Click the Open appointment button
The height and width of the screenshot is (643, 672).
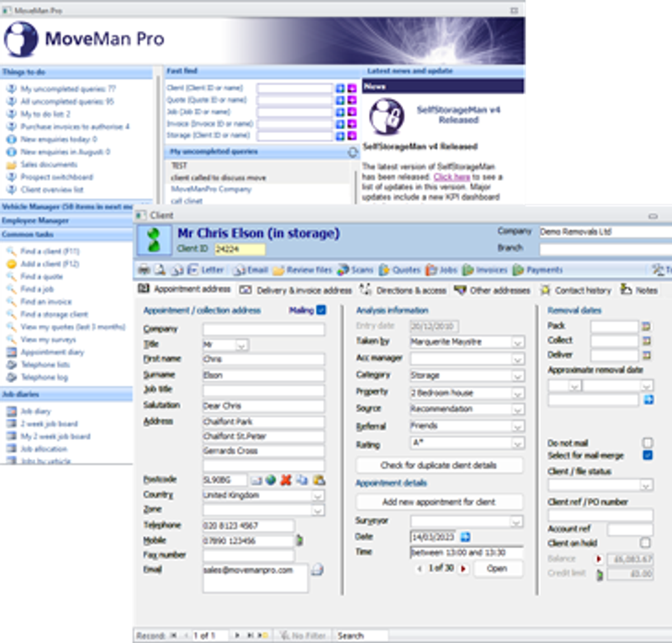[497, 569]
